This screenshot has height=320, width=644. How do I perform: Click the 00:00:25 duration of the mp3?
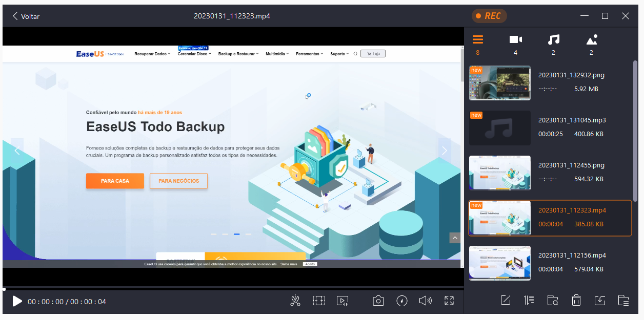click(x=551, y=134)
